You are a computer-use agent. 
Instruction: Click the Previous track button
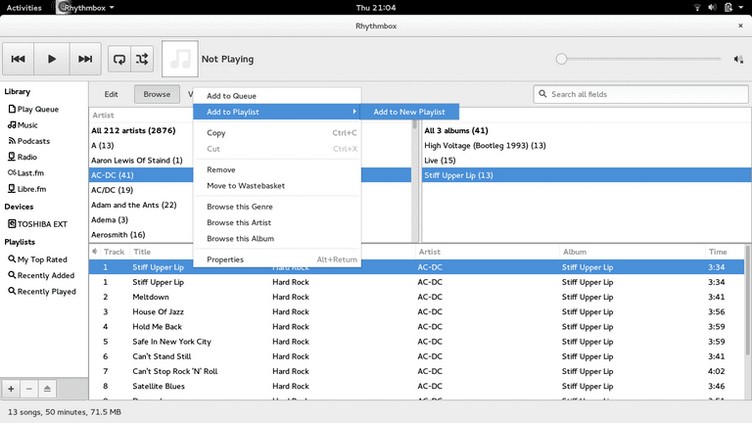pos(18,59)
